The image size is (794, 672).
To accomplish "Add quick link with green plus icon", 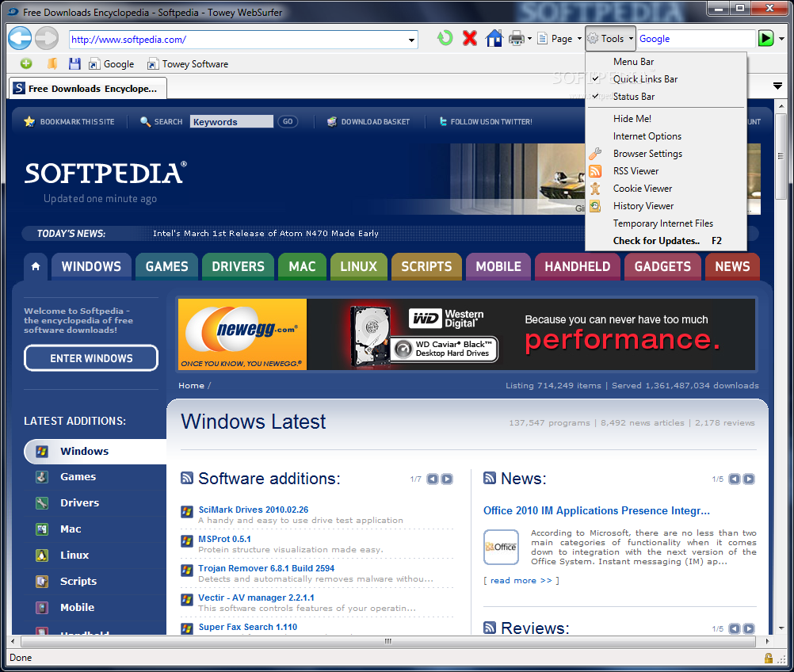I will click(x=26, y=64).
